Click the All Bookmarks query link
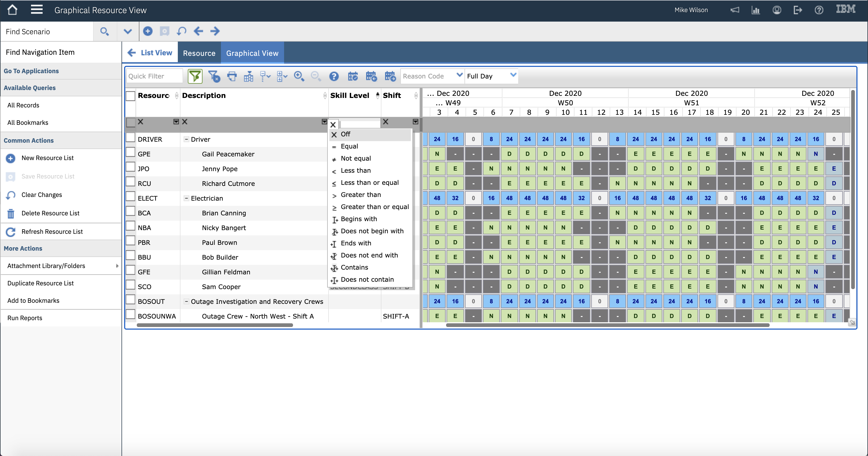Screen dimensions: 868x456 [x=28, y=122]
